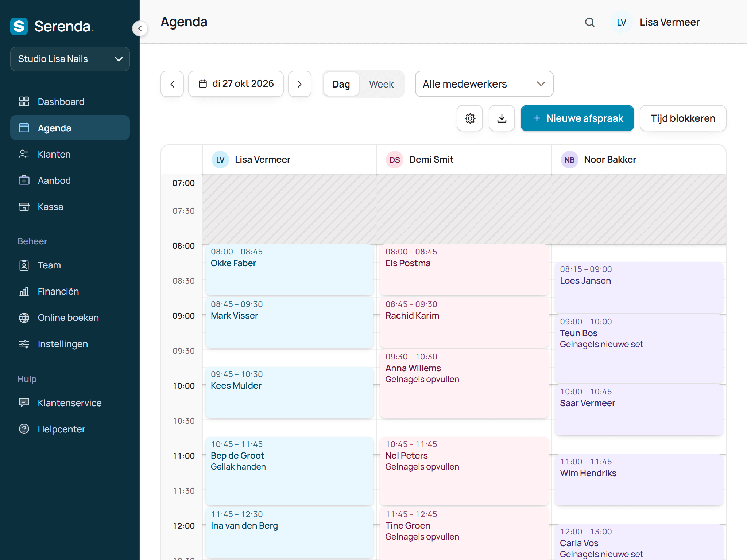747x560 pixels.
Task: Open Rachid Karim's appointment
Action: click(x=464, y=322)
